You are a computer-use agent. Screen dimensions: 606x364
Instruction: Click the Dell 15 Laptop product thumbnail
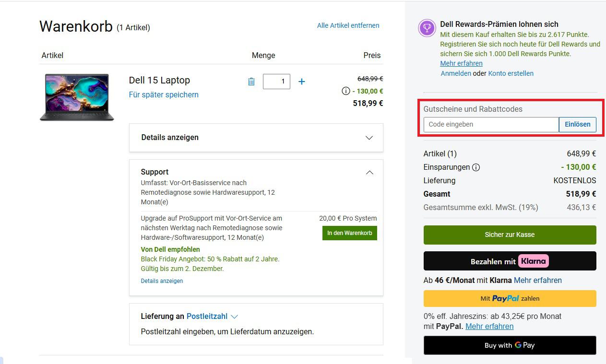(77, 97)
